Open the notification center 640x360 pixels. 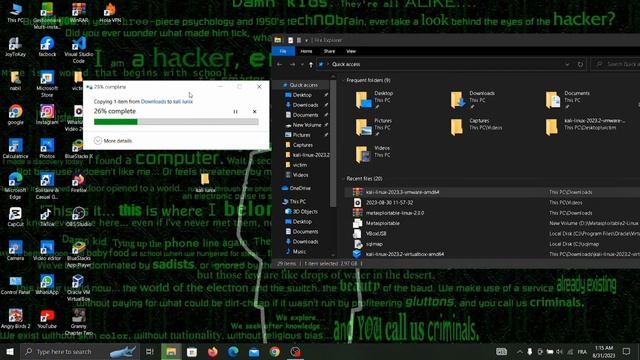(627, 351)
